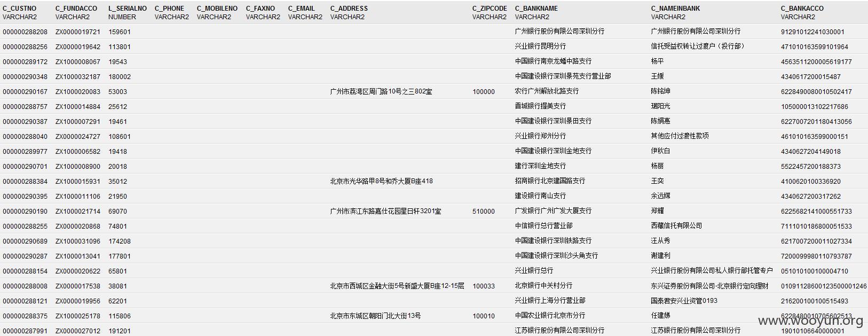This screenshot has width=868, height=336.
Task: Click bank account 622849008001050 2417 in 陈铭坤 row
Action: 817,92
